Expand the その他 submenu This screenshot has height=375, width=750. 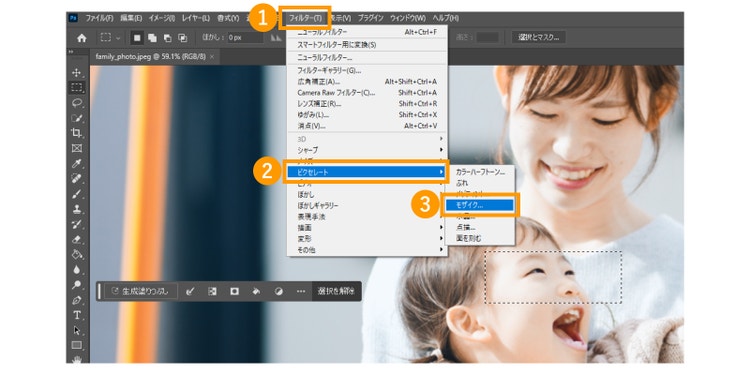coord(367,250)
